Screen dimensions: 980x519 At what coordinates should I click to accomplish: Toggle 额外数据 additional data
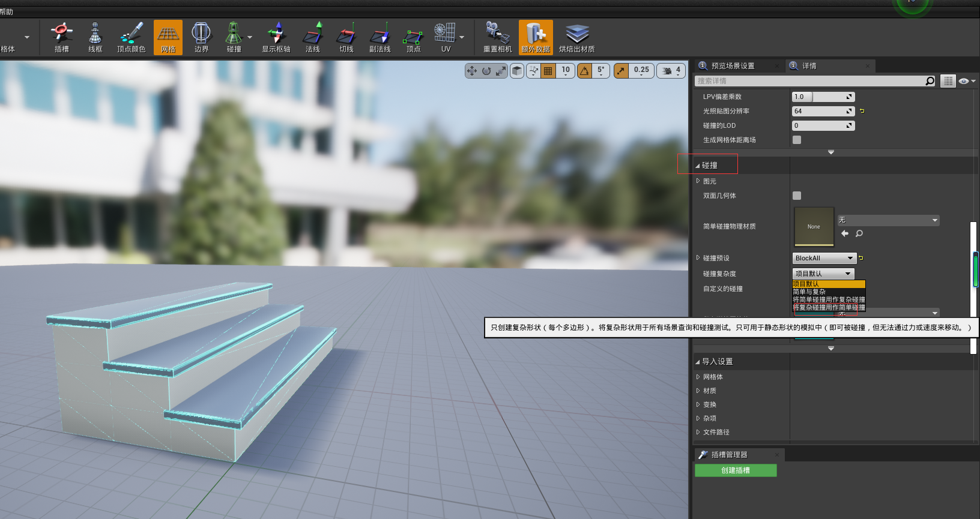tap(536, 37)
